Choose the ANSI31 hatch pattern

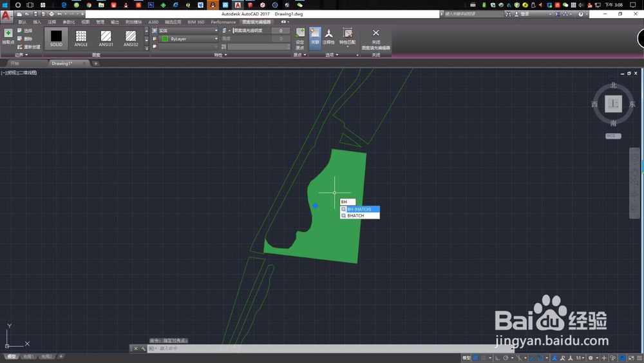[106, 38]
